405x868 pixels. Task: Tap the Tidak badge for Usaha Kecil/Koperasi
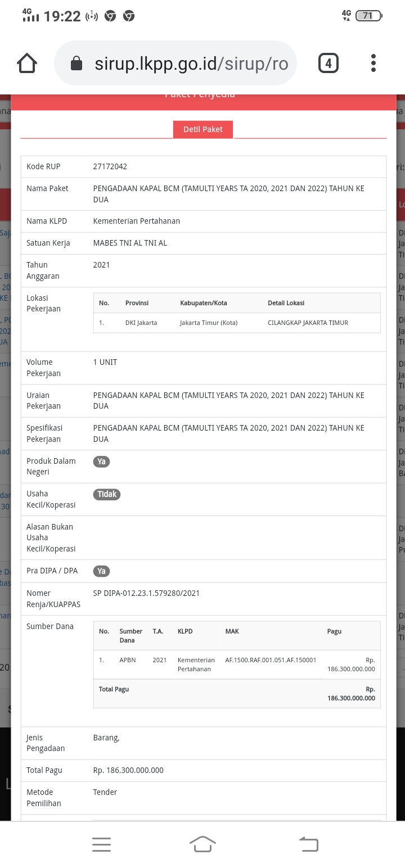107,494
